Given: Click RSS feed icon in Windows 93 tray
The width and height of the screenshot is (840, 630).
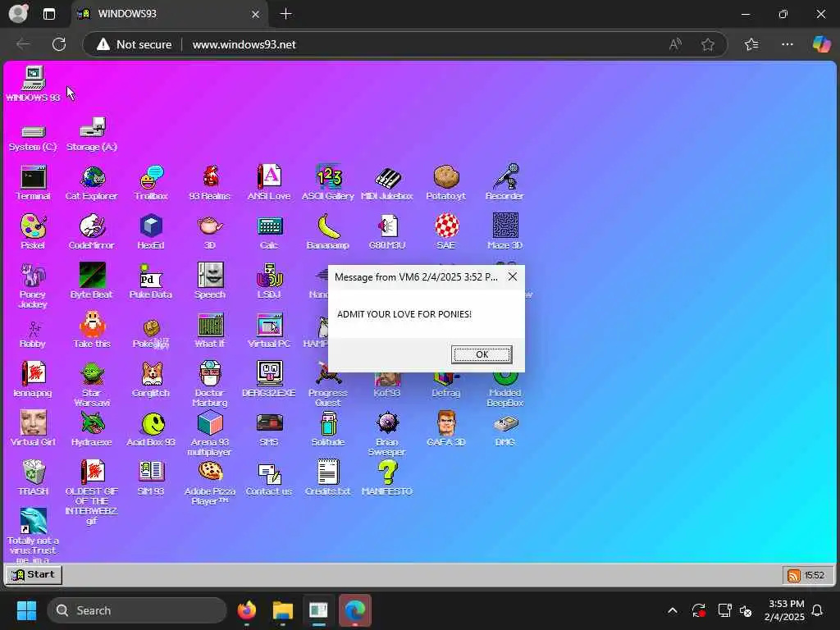Looking at the screenshot, I should pyautogui.click(x=794, y=575).
